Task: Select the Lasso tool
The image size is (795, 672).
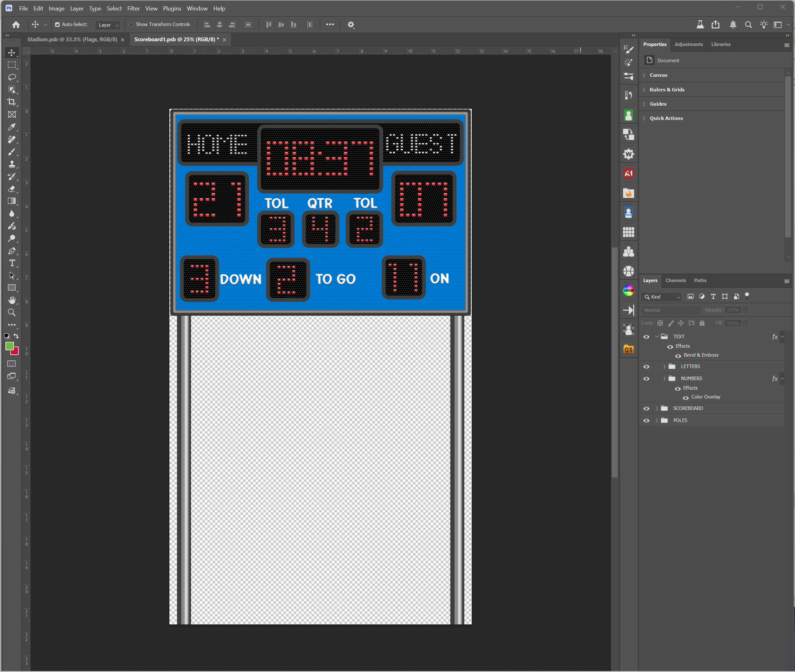Action: tap(12, 77)
